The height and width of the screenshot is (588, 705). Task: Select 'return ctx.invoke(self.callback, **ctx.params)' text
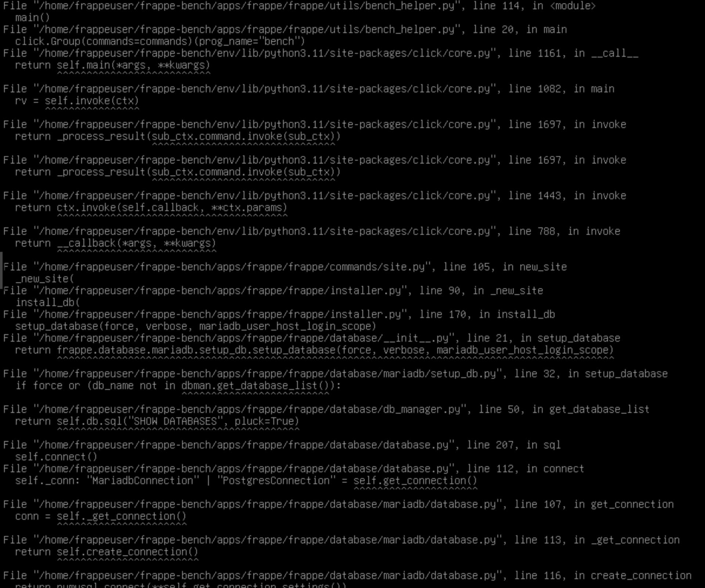[x=151, y=208]
